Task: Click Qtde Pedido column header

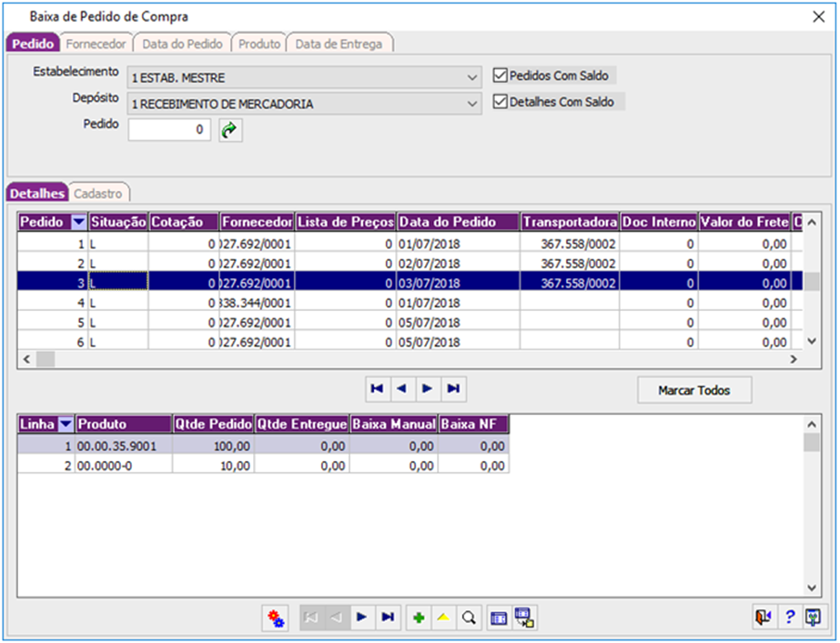Action: (213, 425)
